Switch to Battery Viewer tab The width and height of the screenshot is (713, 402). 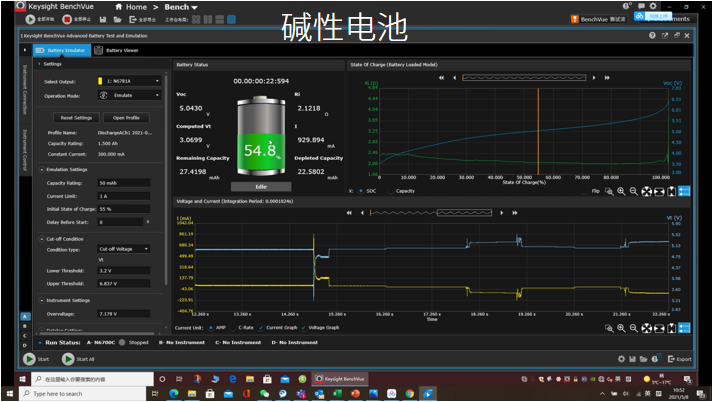pyautogui.click(x=116, y=50)
